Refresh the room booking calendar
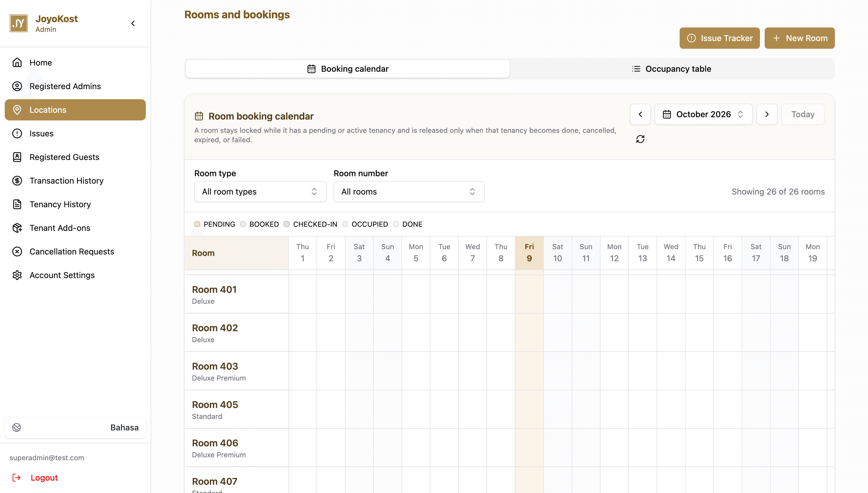The width and height of the screenshot is (868, 493). pyautogui.click(x=640, y=139)
